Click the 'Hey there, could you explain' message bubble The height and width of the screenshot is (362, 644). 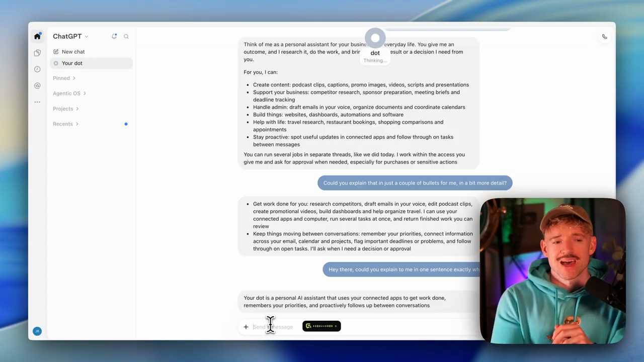[401, 269]
